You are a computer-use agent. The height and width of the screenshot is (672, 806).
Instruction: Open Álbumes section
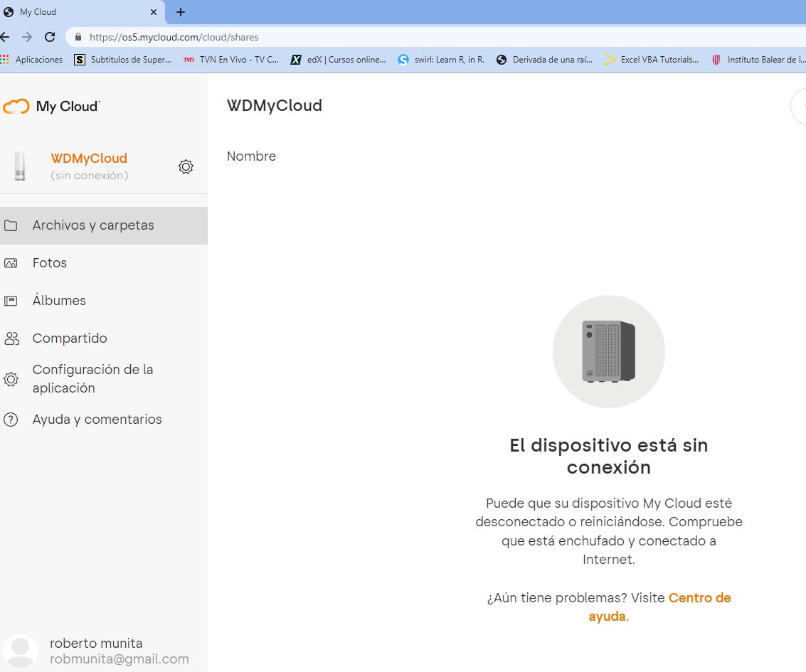click(x=104, y=301)
